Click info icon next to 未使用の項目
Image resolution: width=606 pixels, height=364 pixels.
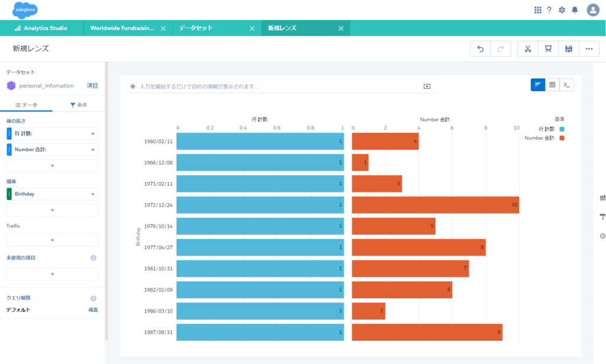(93, 257)
